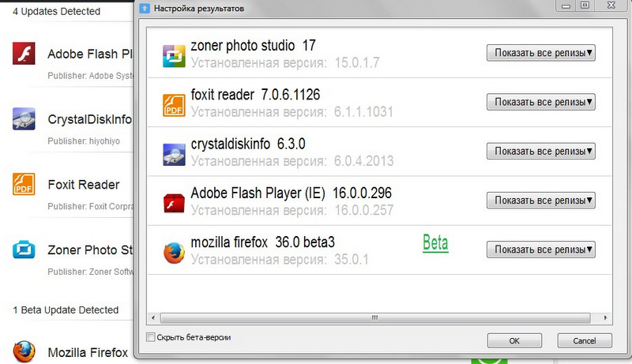Viewport: 632px width, 364px height.
Task: Click the horizontal scrollbar right arrow
Action: [x=605, y=317]
